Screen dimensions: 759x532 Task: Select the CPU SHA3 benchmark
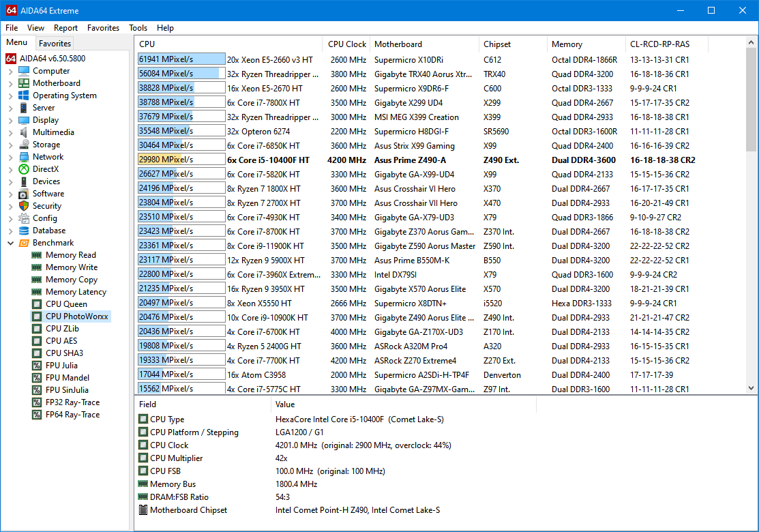click(x=64, y=353)
